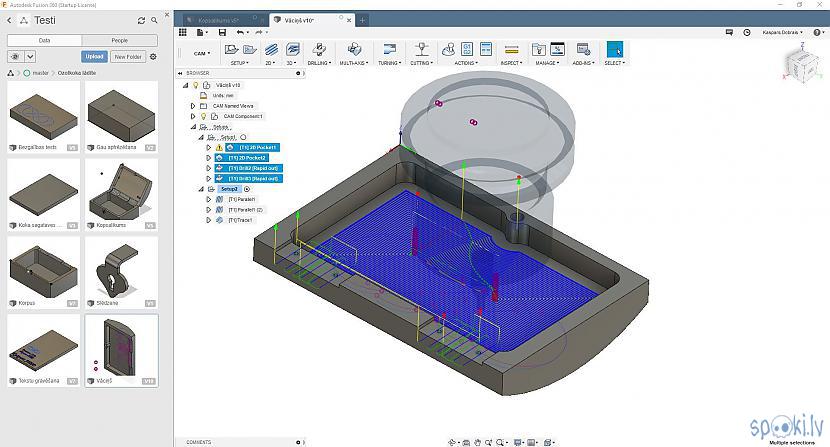This screenshot has width=830, height=447.
Task: Open the Add-Ins scripts icon
Action: pyautogui.click(x=583, y=50)
